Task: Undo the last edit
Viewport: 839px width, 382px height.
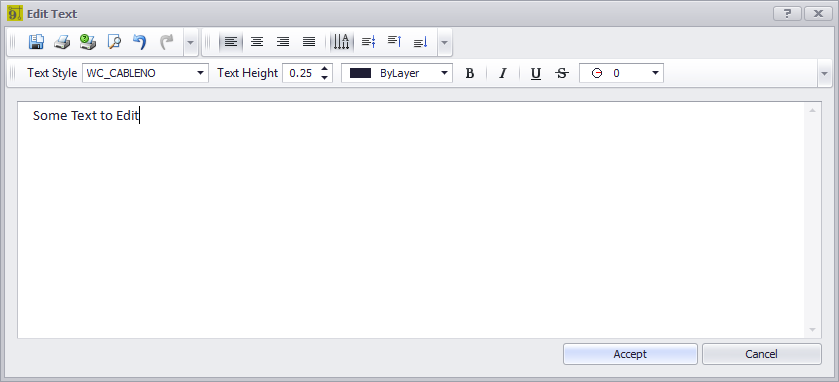Action: (x=139, y=42)
